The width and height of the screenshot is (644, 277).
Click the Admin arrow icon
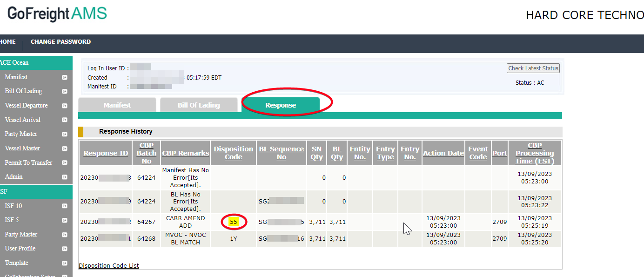(x=65, y=176)
